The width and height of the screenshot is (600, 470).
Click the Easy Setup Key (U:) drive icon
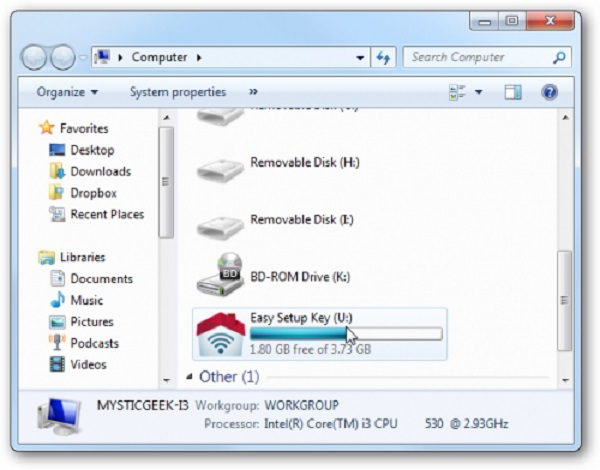(x=219, y=333)
